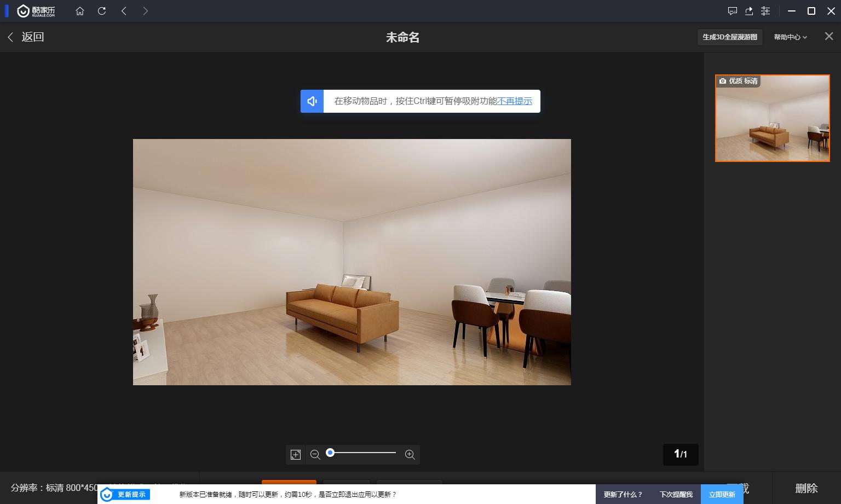Mute the notification speaker toggle

tap(312, 101)
